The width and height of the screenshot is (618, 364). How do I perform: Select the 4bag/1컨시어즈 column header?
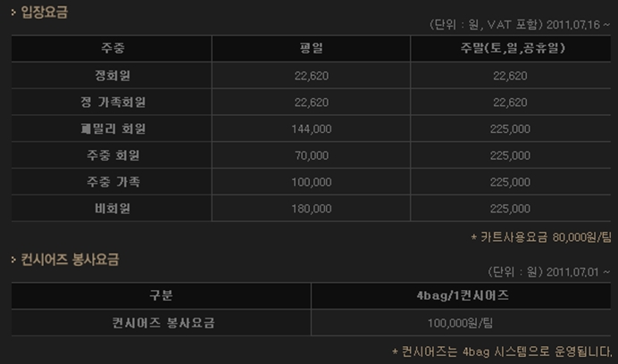pos(461,295)
